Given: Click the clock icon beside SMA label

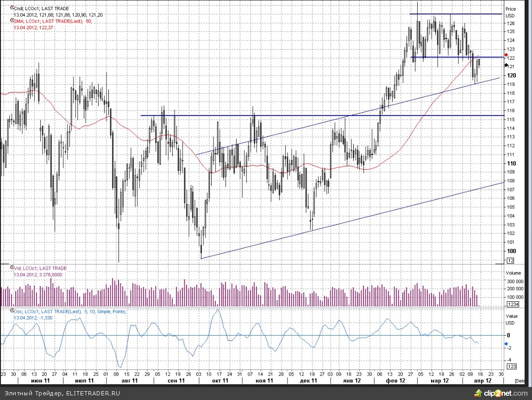Looking at the screenshot, I should [x=11, y=20].
